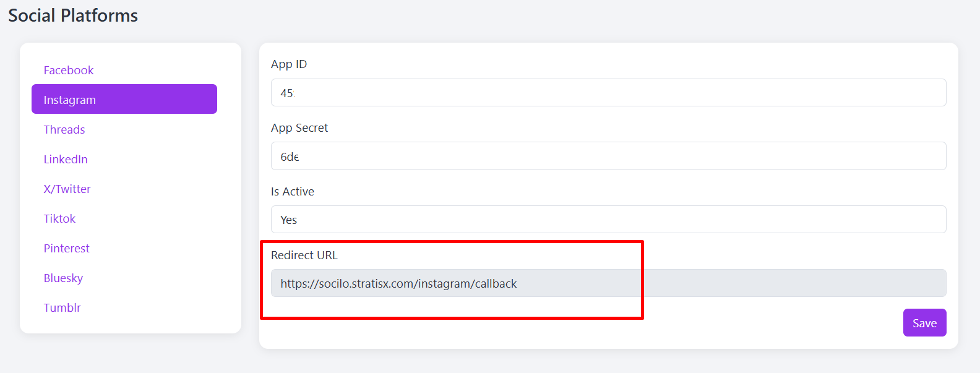This screenshot has width=980, height=373.
Task: Open LinkedIn configuration
Action: (66, 159)
